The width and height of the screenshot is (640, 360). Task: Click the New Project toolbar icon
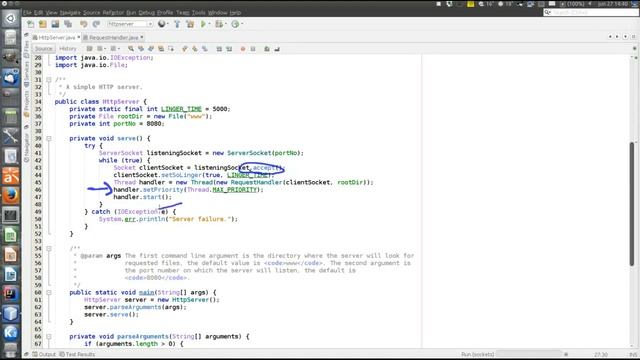(x=43, y=24)
